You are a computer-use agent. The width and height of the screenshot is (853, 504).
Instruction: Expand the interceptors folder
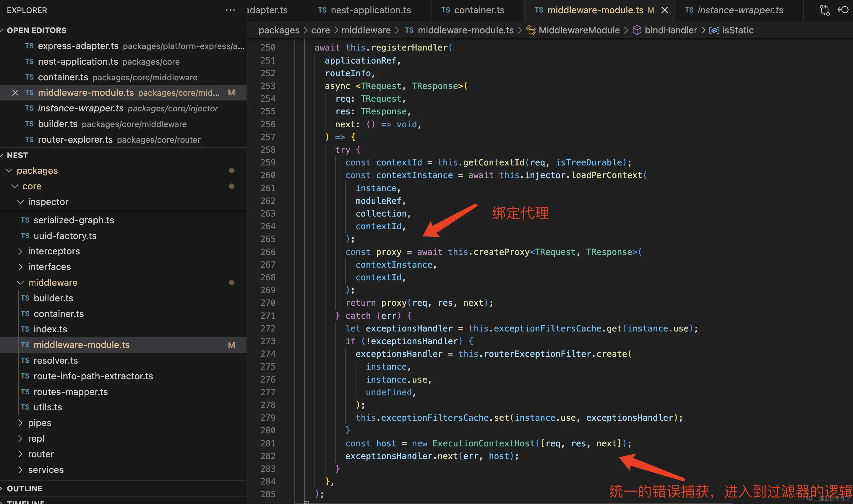point(20,251)
